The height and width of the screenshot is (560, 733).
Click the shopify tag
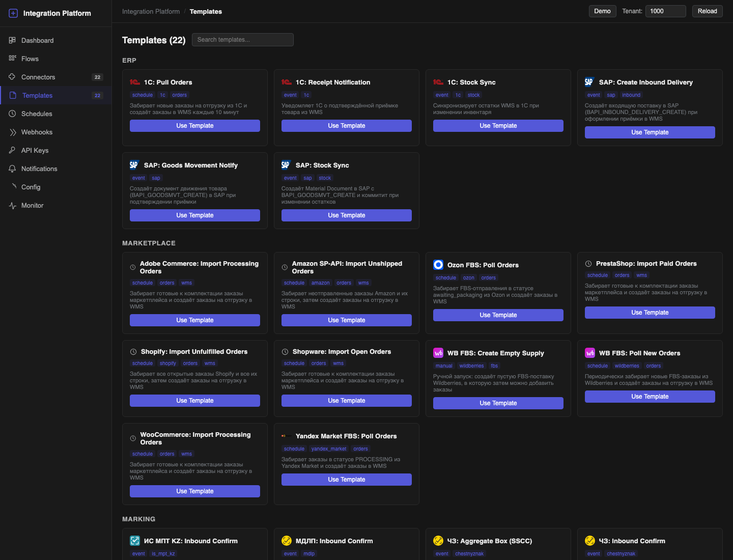point(167,363)
